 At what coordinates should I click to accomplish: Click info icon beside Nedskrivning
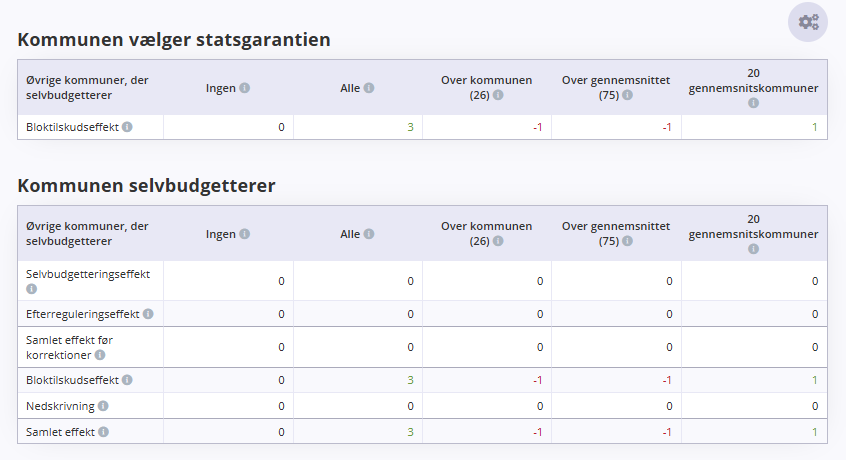[x=103, y=406]
